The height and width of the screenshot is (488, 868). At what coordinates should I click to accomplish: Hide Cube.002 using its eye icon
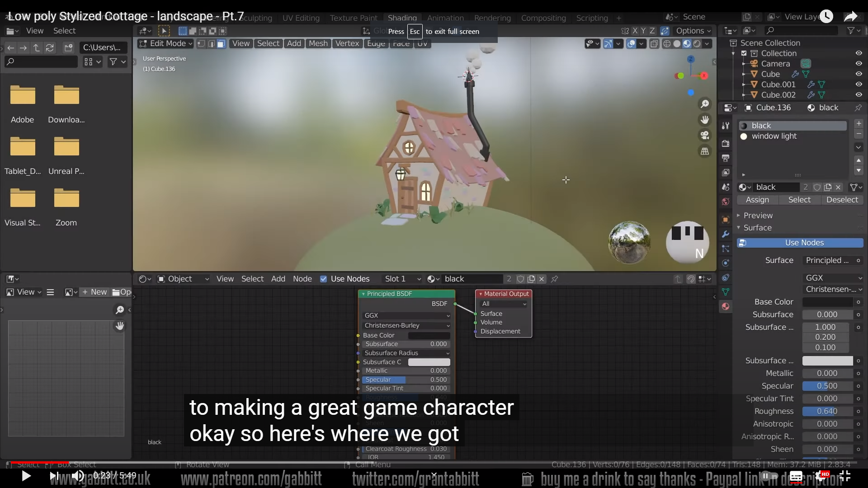click(x=859, y=95)
